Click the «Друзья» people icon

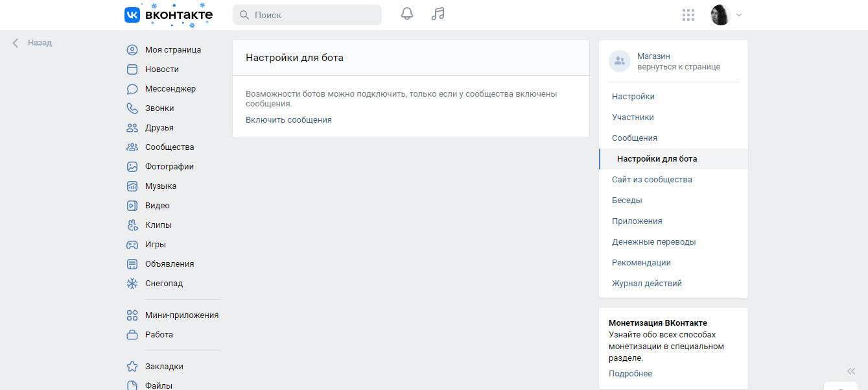point(132,128)
